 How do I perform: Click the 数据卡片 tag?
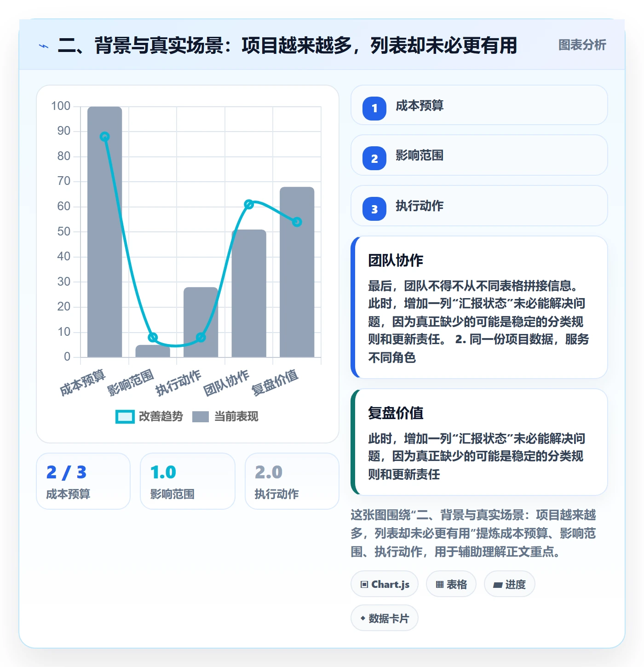point(385,618)
